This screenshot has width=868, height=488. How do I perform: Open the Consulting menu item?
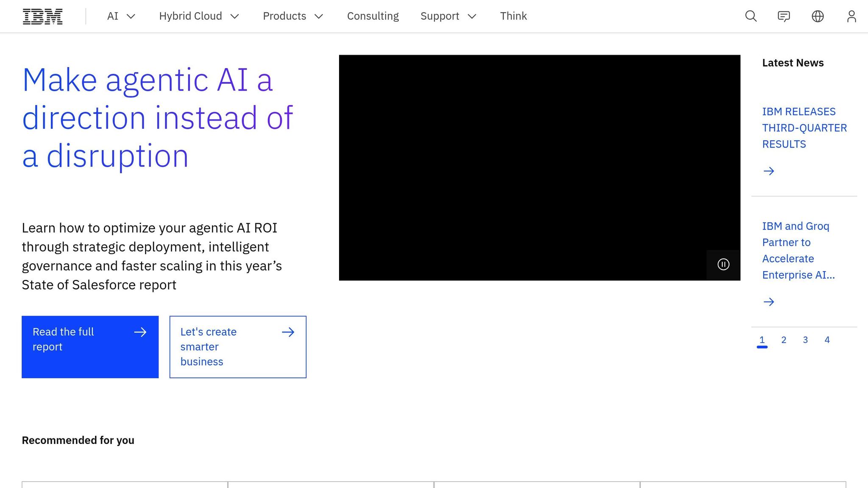tap(373, 17)
